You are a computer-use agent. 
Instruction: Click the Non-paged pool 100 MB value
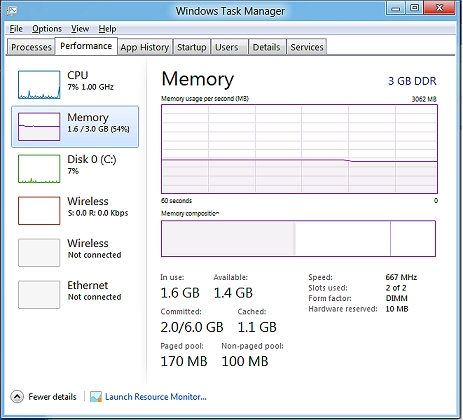[x=245, y=361]
